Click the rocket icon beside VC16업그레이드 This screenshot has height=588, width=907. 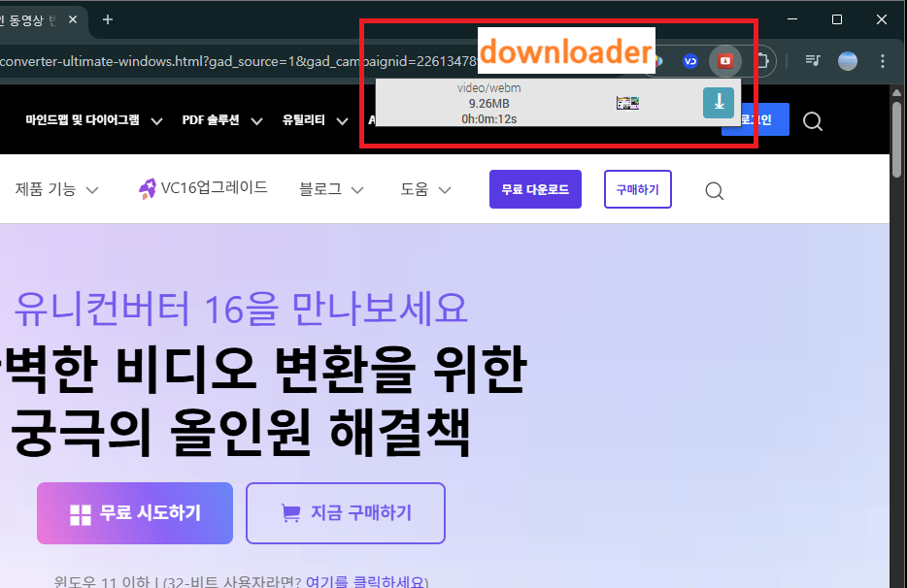[147, 188]
